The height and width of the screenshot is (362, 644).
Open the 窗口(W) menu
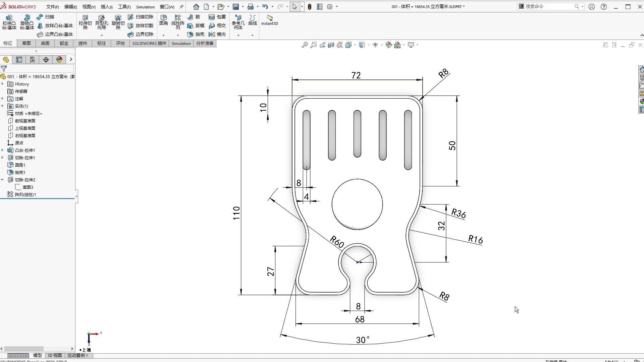pyautogui.click(x=167, y=7)
